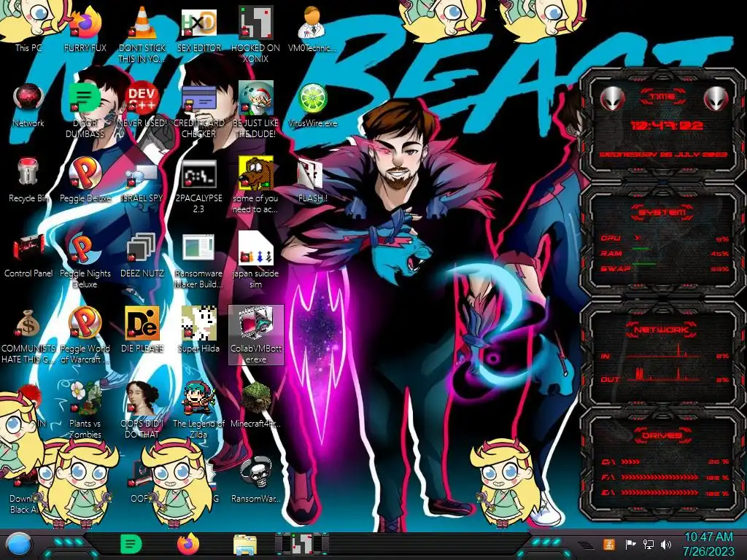The height and width of the screenshot is (560, 747).
Task: Open the Start orb button
Action: click(18, 544)
